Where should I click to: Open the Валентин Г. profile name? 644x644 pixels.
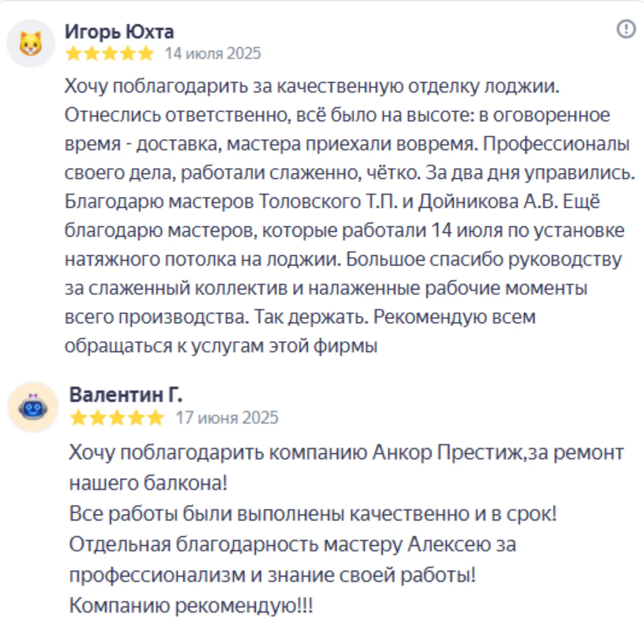pyautogui.click(x=126, y=394)
